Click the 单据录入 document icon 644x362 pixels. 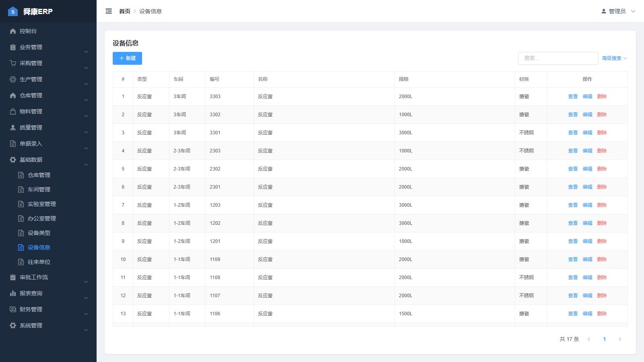pos(13,144)
